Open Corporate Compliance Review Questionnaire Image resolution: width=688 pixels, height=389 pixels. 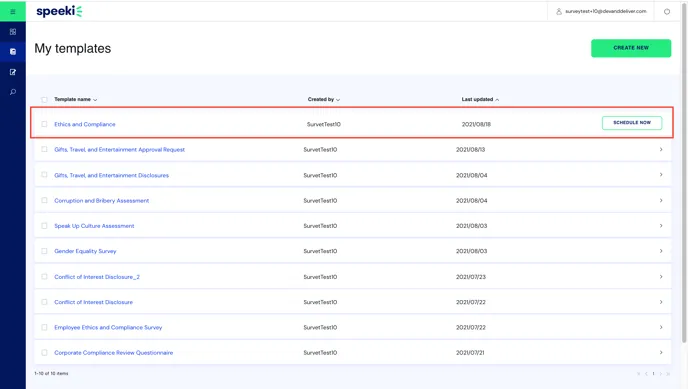(x=114, y=353)
